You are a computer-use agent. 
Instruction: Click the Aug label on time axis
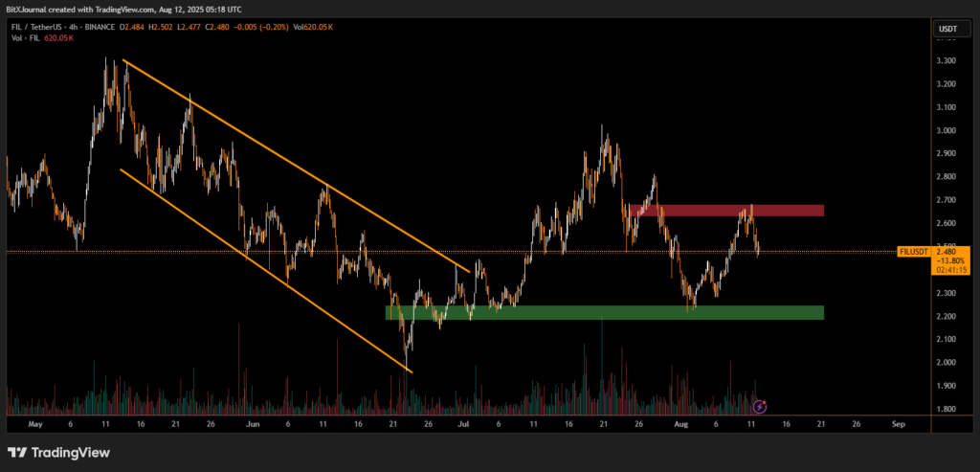click(x=679, y=422)
